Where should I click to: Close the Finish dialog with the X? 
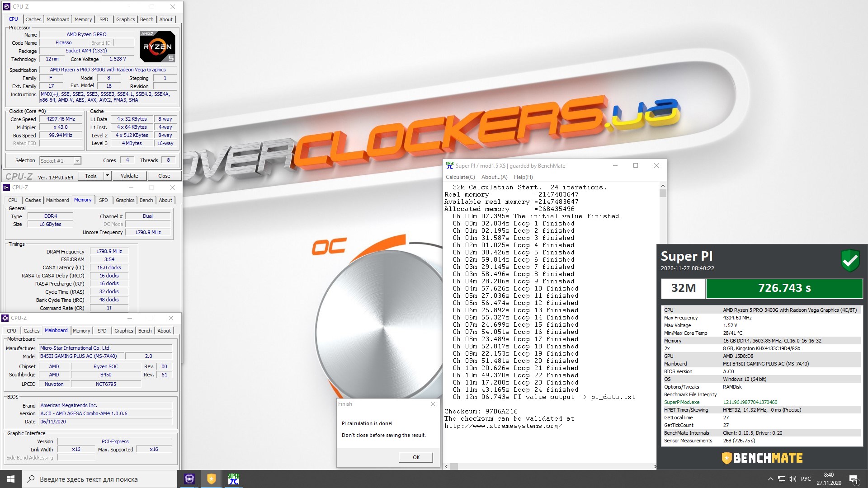433,404
